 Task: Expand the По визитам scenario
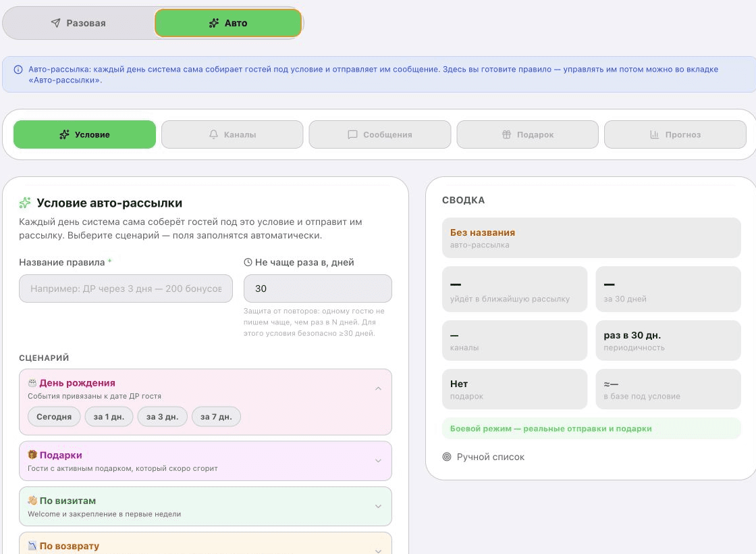tap(379, 506)
